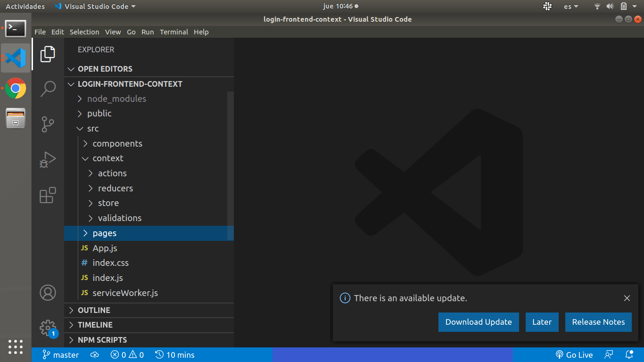644x362 pixels.
Task: Open the Selection menu
Action: point(84,32)
